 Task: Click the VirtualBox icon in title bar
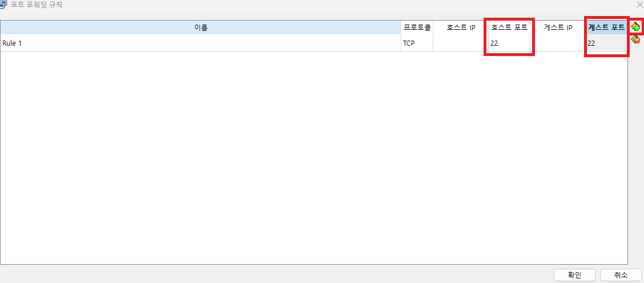[3, 5]
